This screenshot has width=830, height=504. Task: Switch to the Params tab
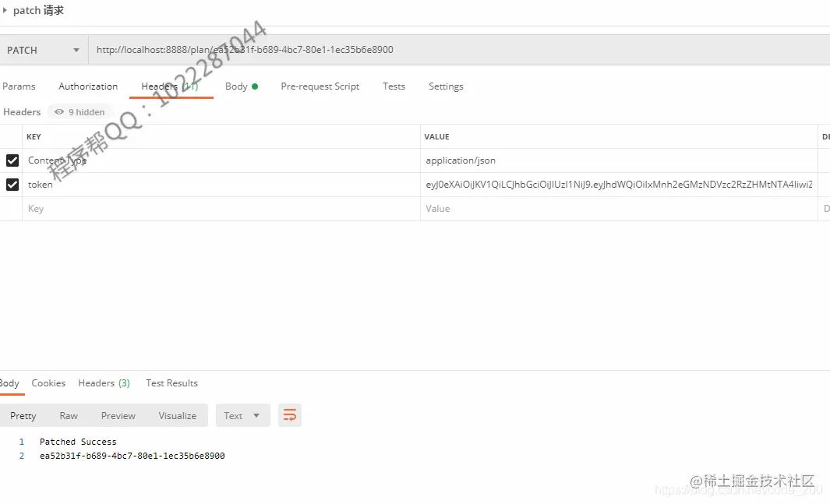(x=19, y=86)
